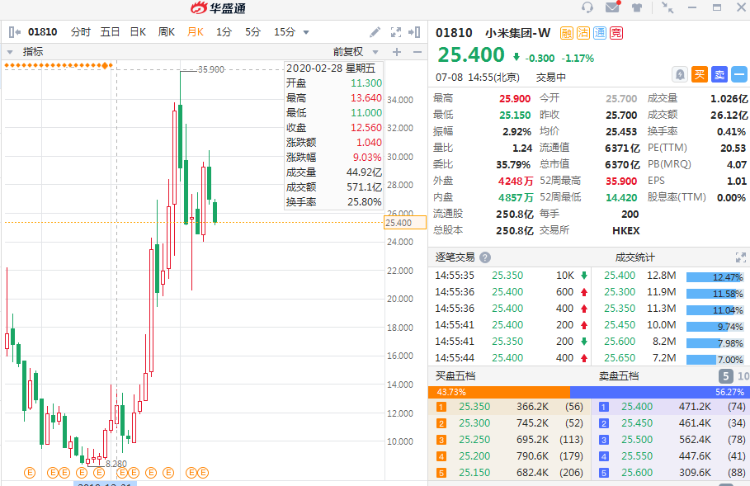
Task: Toggle fullscreen chart icon
Action: [396, 32]
